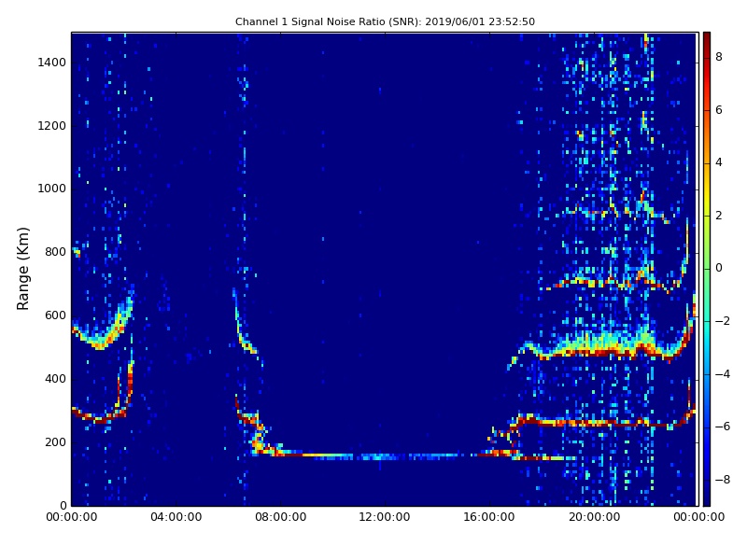The image size is (747, 560).
Task: Click the plot title showing Channel 1 SNR
Action: 385,21
